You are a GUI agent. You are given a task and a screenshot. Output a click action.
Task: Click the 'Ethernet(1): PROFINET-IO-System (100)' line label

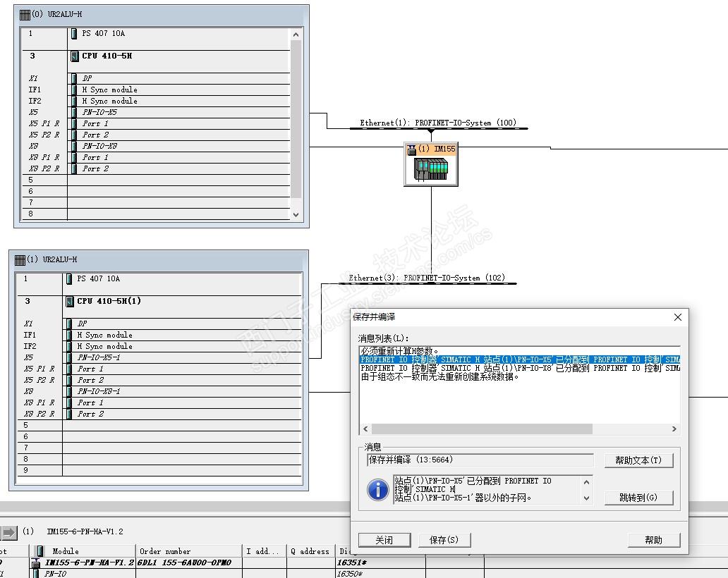[x=438, y=123]
